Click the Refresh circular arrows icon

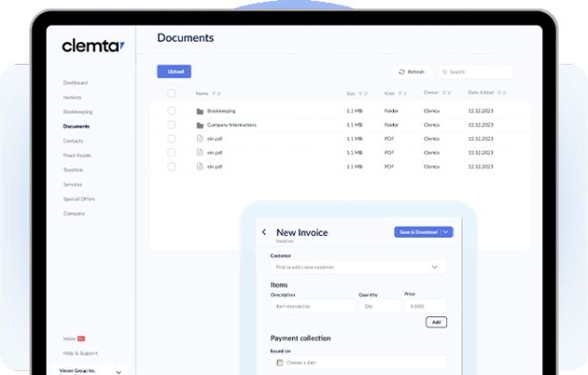tap(402, 71)
